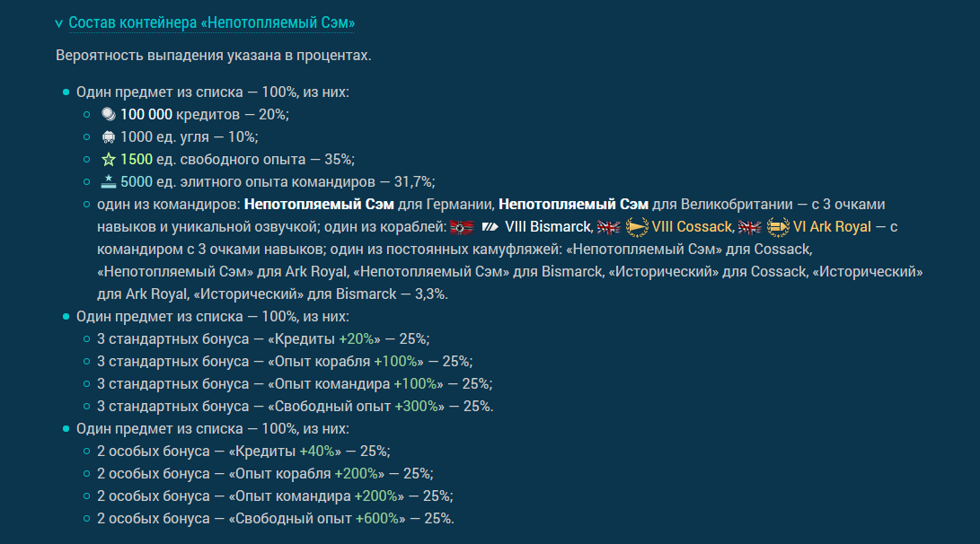Click the «Кредиты +20%» bonus percentage
Viewport: 980px width, 544px height.
pos(357,338)
